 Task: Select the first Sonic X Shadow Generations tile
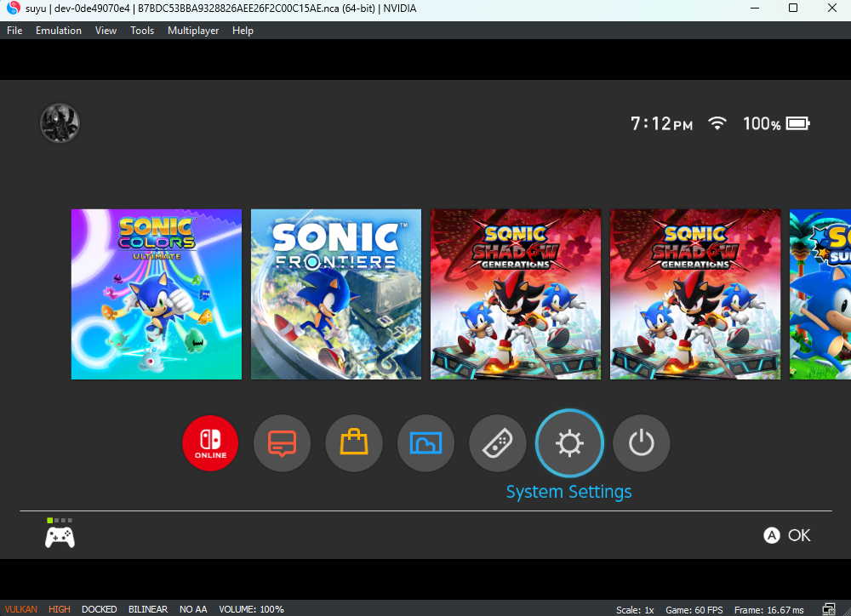coord(516,294)
